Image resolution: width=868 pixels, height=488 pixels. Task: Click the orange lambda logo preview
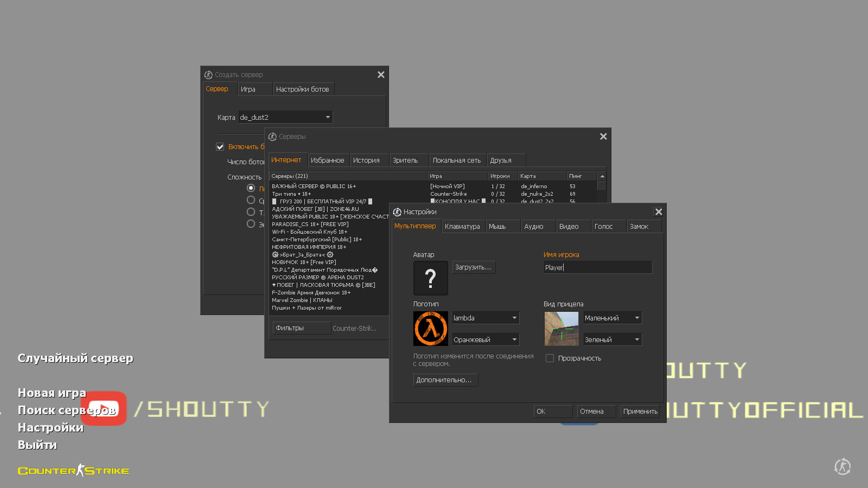tap(430, 329)
